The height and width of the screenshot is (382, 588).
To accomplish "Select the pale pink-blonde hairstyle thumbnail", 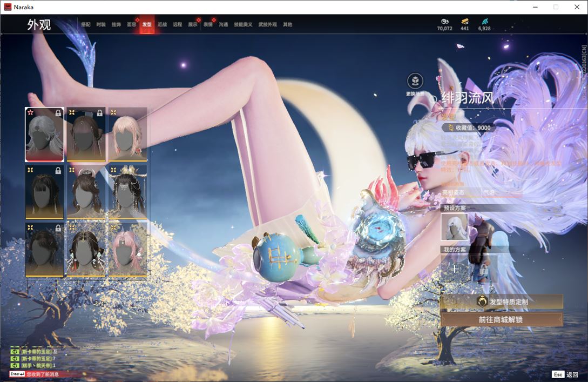I will coord(128,135).
